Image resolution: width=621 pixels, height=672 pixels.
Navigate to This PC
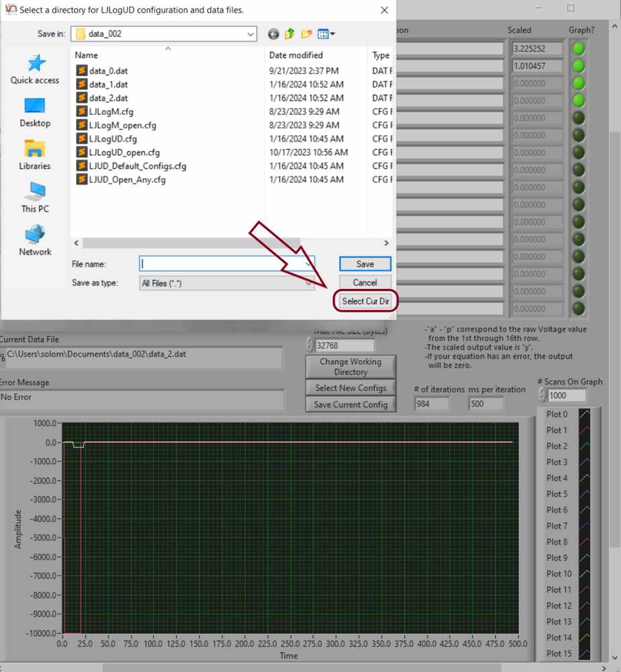click(x=35, y=198)
